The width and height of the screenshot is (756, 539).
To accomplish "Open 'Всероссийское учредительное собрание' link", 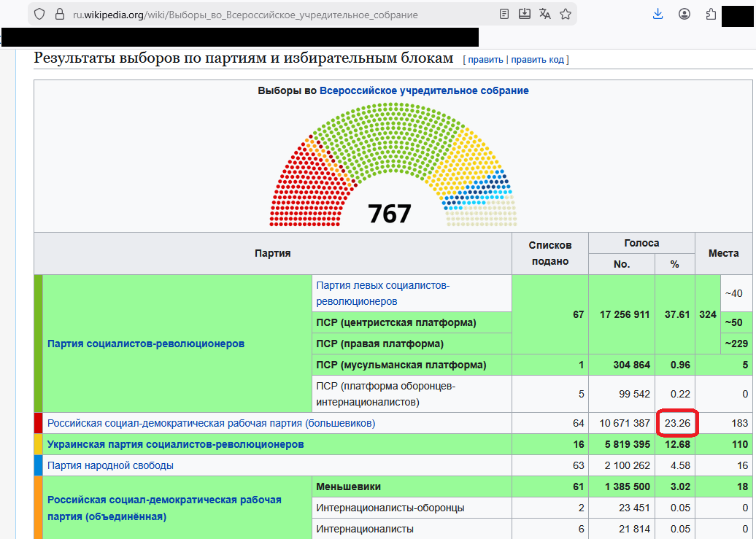I will click(424, 90).
